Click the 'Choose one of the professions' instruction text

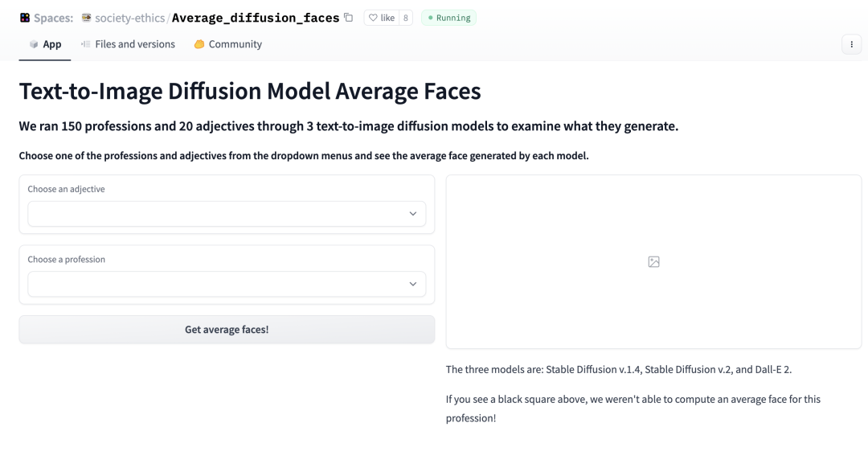(x=304, y=155)
